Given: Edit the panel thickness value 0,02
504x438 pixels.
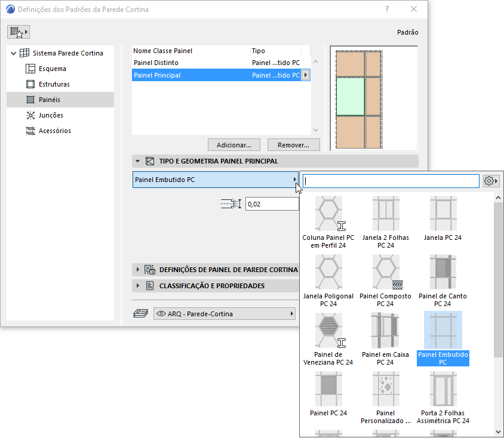Looking at the screenshot, I should pyautogui.click(x=272, y=203).
